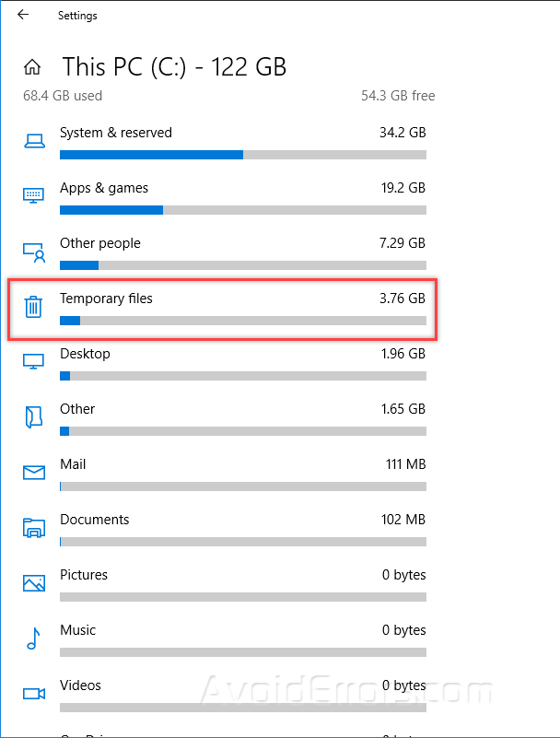
Task: Click the Mail envelope icon
Action: point(34,473)
